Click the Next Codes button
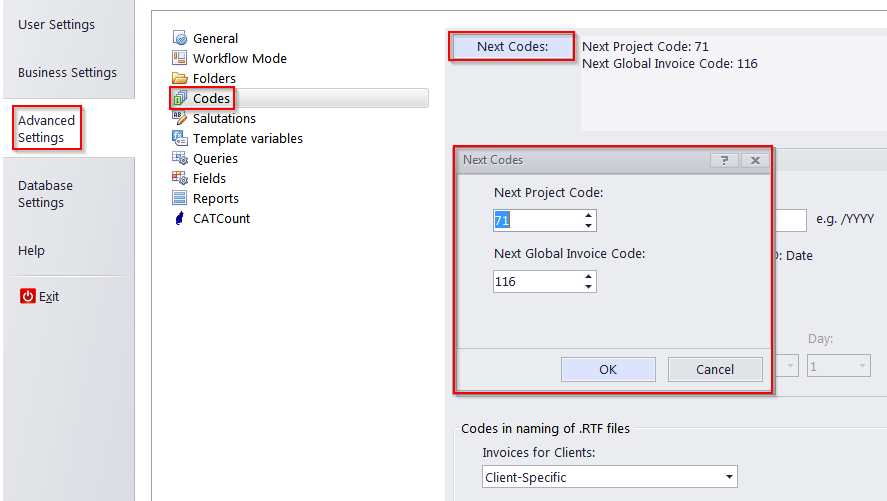This screenshot has height=501, width=887. coord(513,46)
